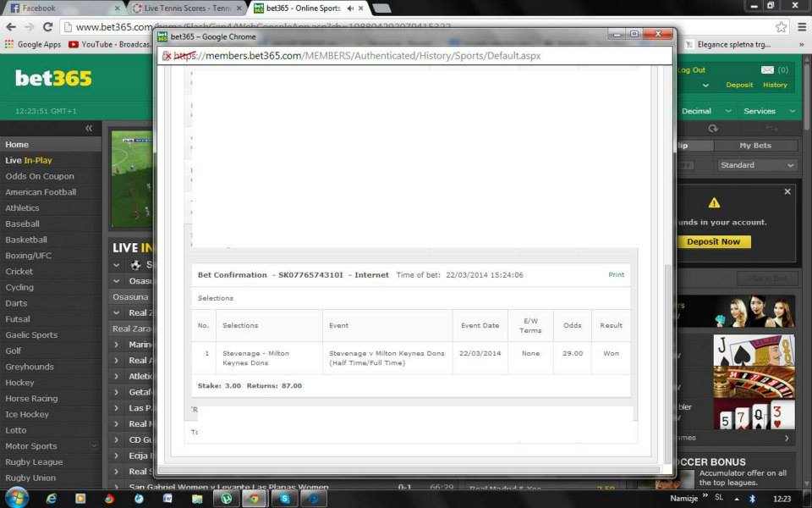The width and height of the screenshot is (812, 508).
Task: Open uTorrent from the taskbar
Action: coord(227,499)
